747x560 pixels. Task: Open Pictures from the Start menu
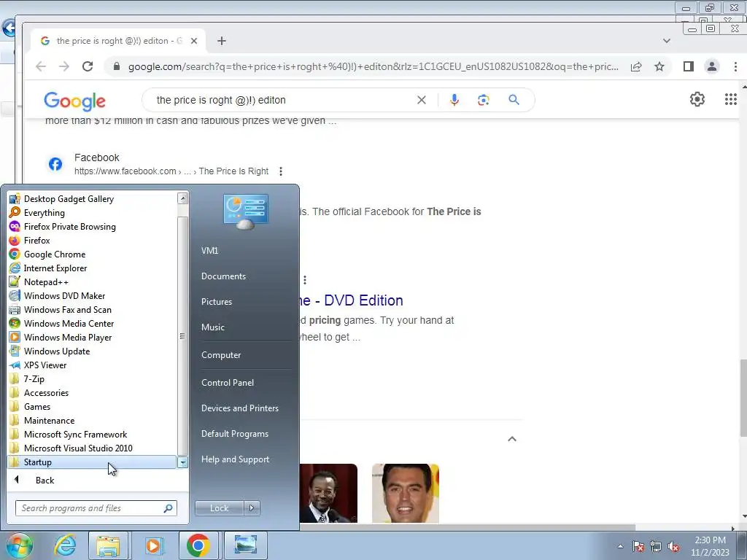pyautogui.click(x=217, y=302)
